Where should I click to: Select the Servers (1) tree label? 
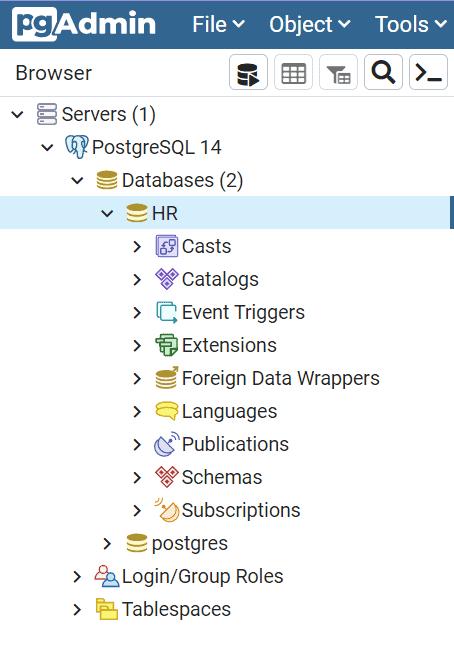pyautogui.click(x=109, y=114)
